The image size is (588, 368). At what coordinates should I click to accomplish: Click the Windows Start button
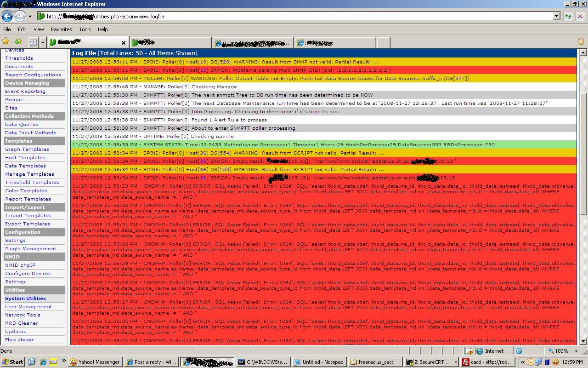[x=12, y=362]
